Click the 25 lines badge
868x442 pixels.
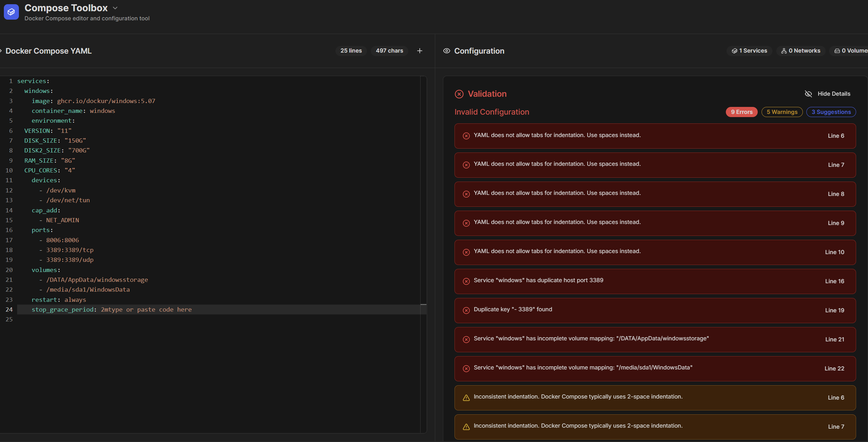pyautogui.click(x=351, y=51)
